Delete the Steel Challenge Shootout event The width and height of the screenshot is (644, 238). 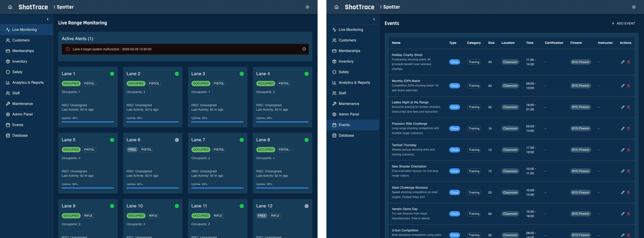629,192
